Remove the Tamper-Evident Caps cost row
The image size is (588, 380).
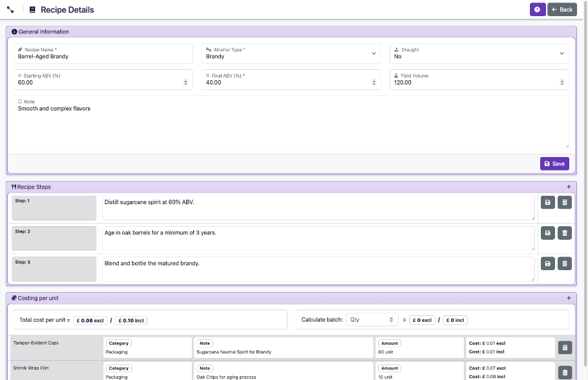(565, 348)
